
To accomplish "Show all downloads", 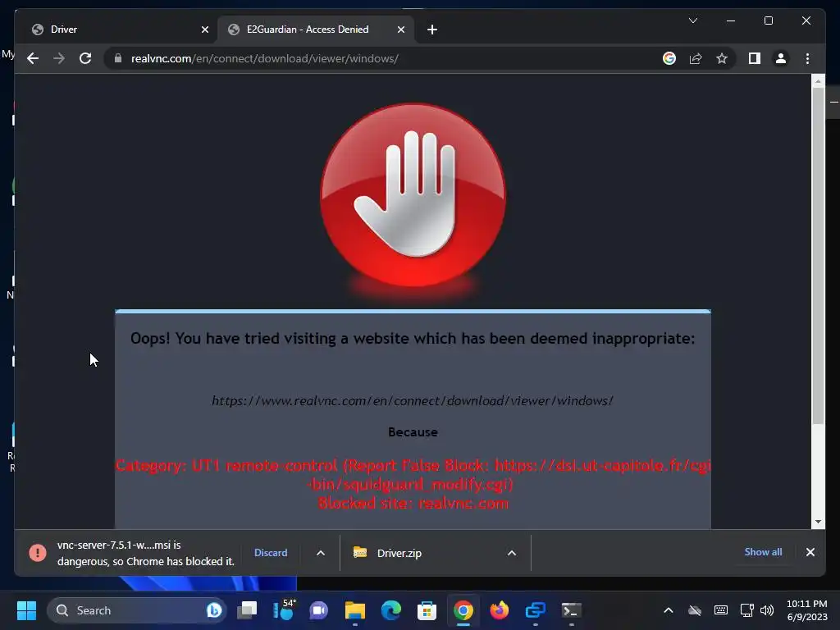I will [x=763, y=552].
